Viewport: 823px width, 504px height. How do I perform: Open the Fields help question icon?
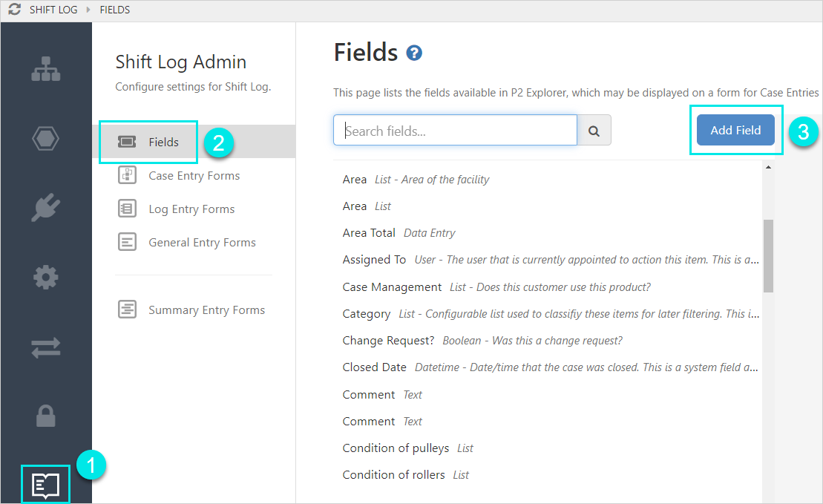pos(414,53)
